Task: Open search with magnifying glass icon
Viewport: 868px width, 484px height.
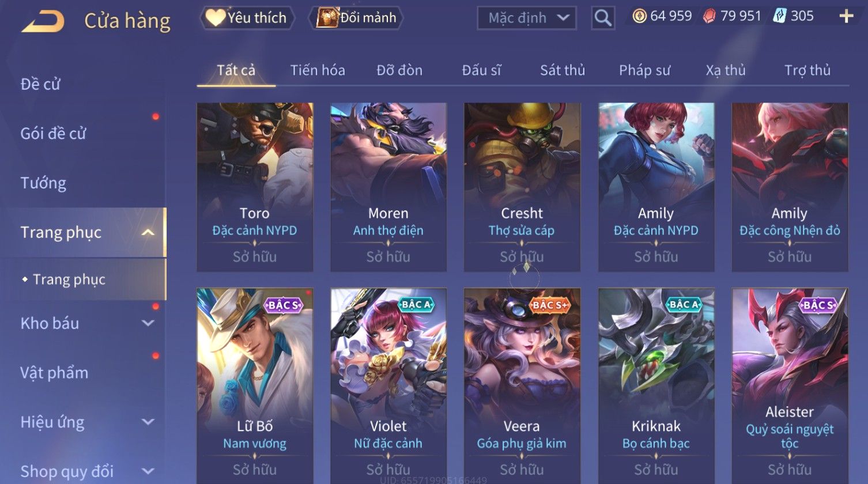Action: click(603, 18)
